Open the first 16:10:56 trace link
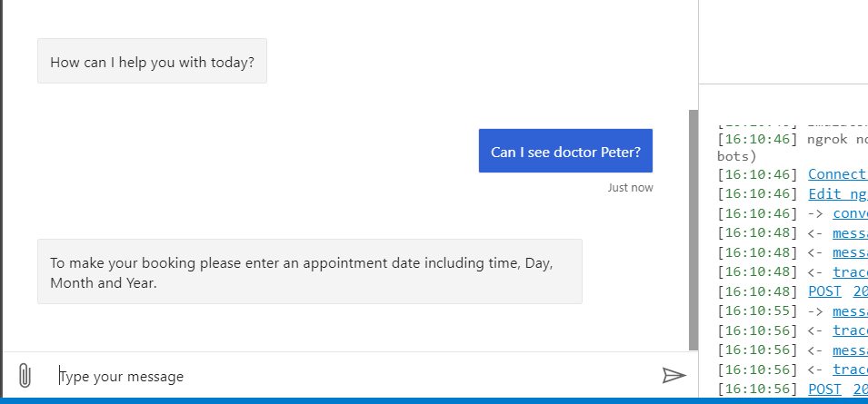Image resolution: width=868 pixels, height=404 pixels. (x=850, y=330)
